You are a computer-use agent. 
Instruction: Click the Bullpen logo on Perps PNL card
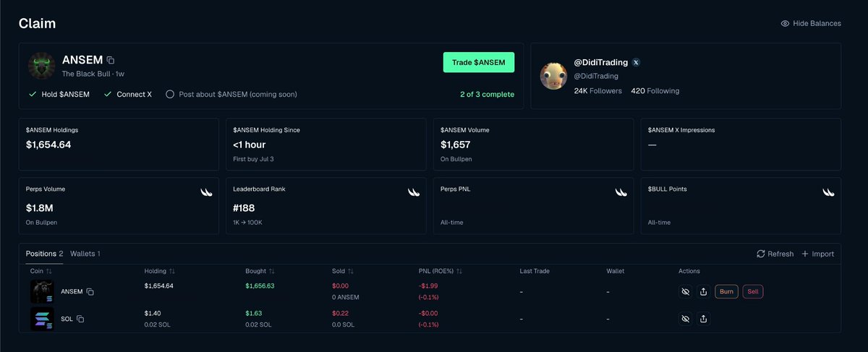[x=621, y=192]
